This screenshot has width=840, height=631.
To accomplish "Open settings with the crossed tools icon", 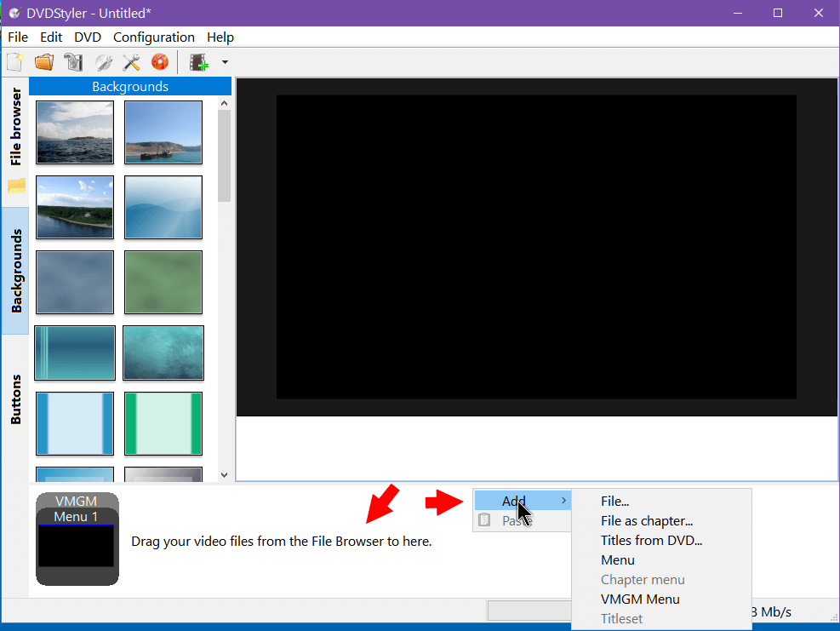I will (x=131, y=62).
